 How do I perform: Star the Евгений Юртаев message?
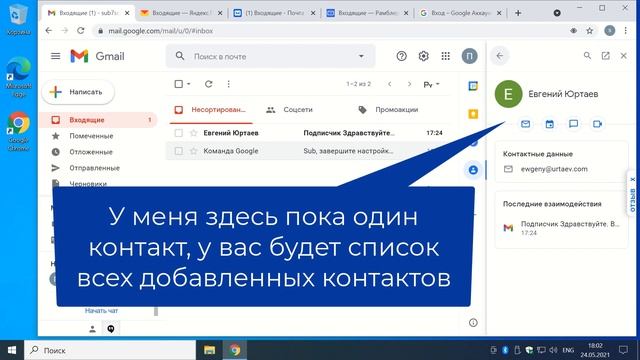[194, 133]
